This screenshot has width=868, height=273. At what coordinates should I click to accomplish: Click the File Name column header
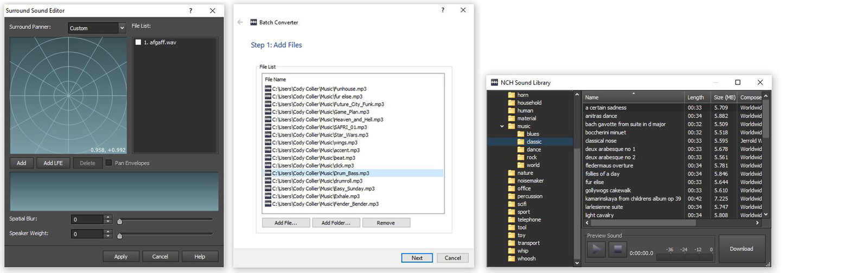(353, 79)
